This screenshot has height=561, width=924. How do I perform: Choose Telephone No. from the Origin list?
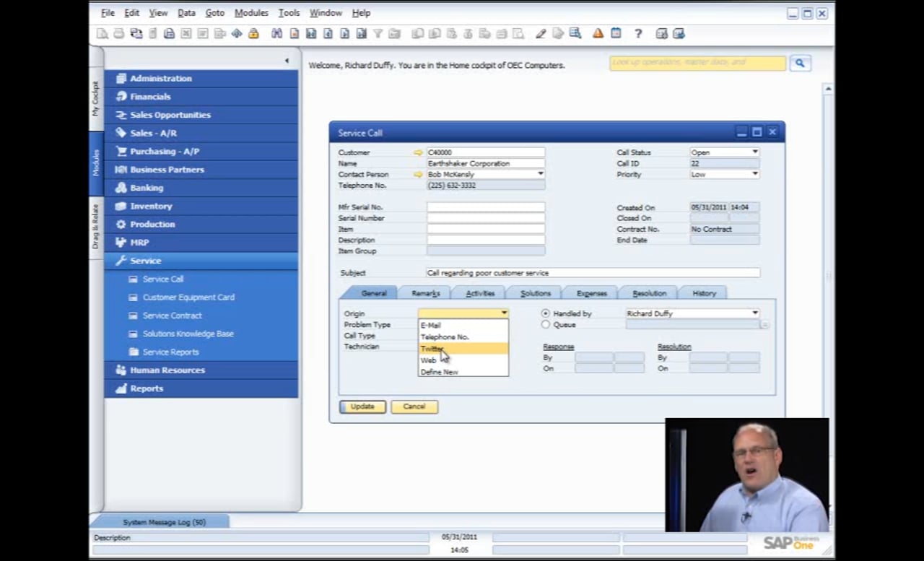pyautogui.click(x=463, y=337)
